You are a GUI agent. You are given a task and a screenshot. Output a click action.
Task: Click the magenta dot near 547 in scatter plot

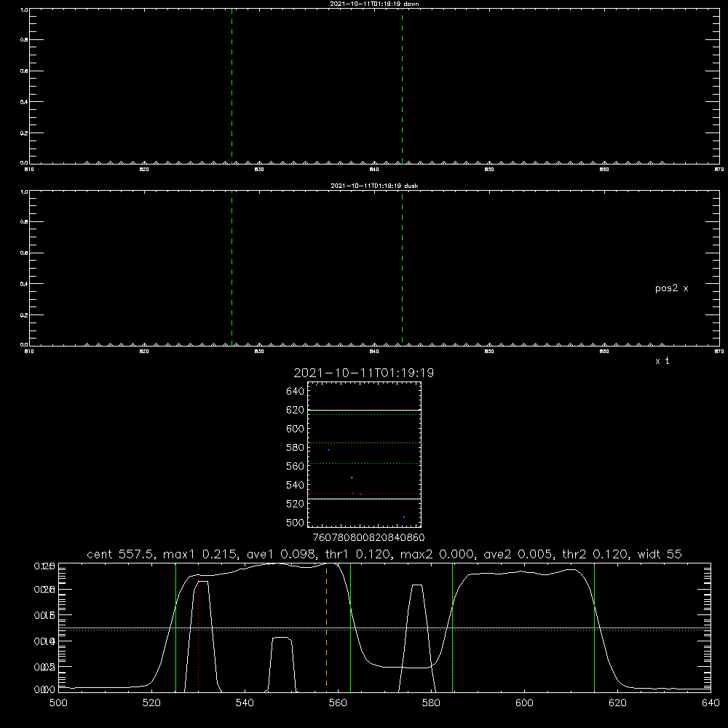point(352,478)
